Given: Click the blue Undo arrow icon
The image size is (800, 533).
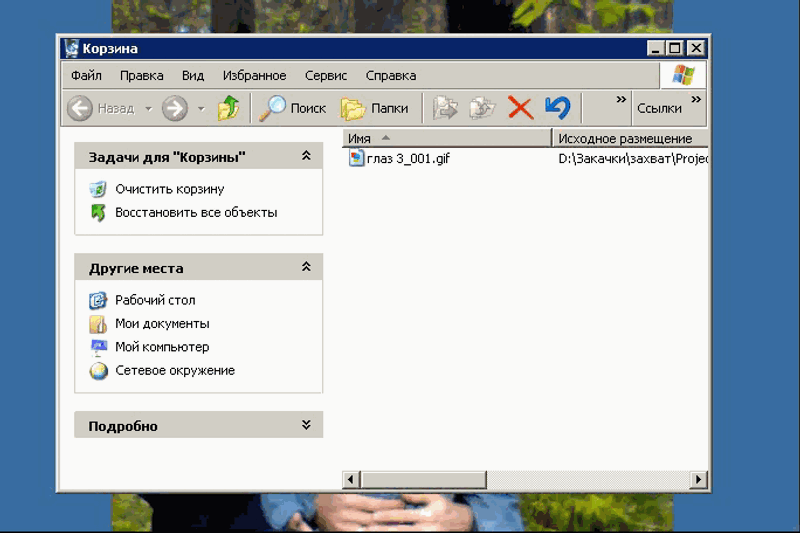Looking at the screenshot, I should point(557,108).
